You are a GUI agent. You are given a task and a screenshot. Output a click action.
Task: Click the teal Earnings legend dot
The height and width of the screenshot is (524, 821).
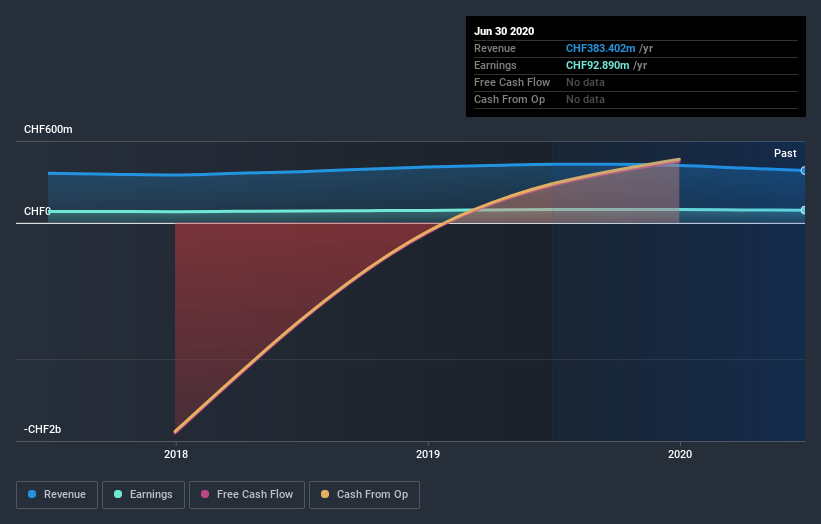point(118,494)
